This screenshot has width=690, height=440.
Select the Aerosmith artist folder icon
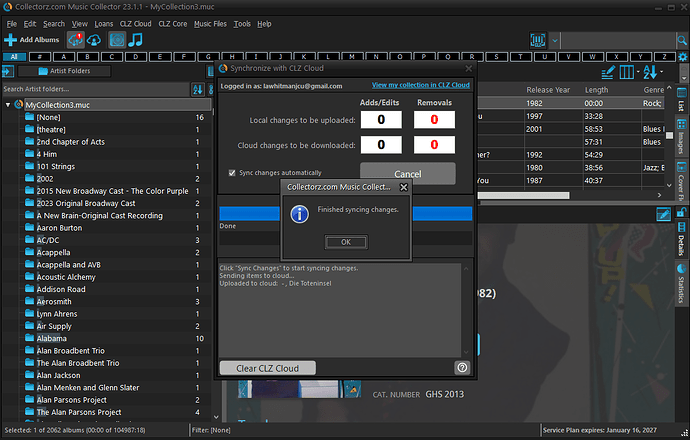(x=29, y=301)
